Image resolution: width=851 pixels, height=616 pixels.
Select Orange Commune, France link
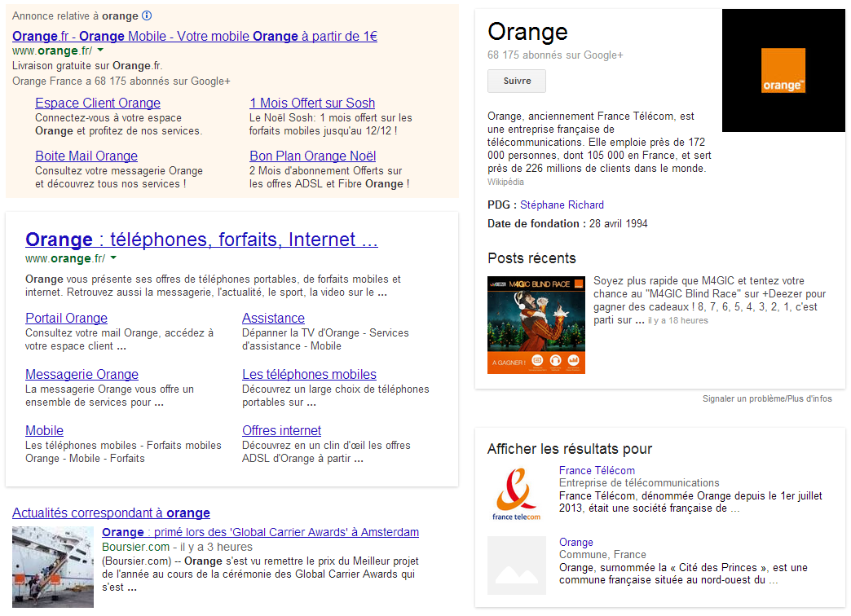click(x=575, y=542)
